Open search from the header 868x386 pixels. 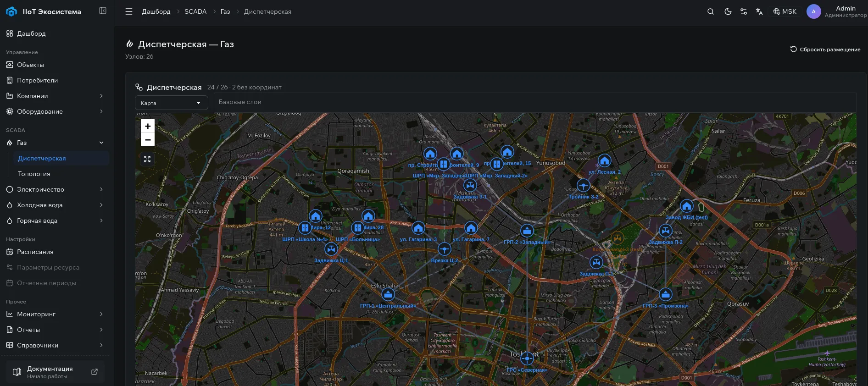click(711, 11)
